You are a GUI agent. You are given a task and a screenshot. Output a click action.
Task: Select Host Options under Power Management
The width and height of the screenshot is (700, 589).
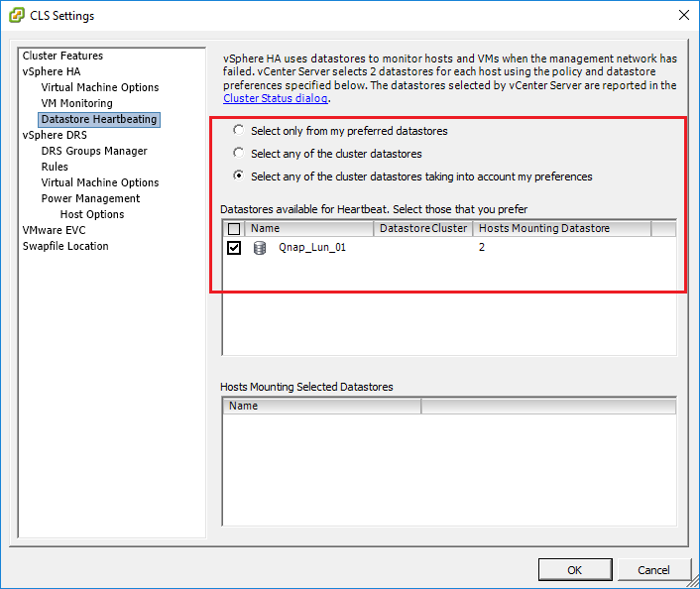point(92,214)
